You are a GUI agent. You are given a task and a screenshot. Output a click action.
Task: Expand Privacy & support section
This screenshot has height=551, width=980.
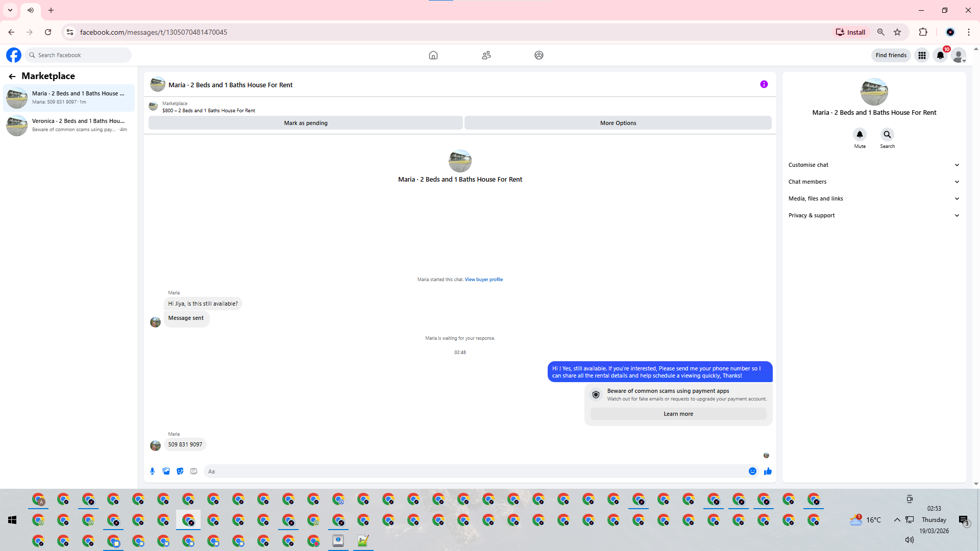point(874,215)
